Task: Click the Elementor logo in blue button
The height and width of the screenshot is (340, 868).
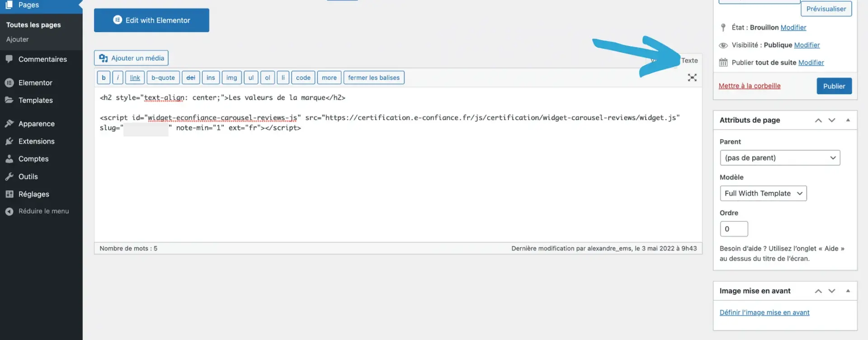Action: click(118, 20)
